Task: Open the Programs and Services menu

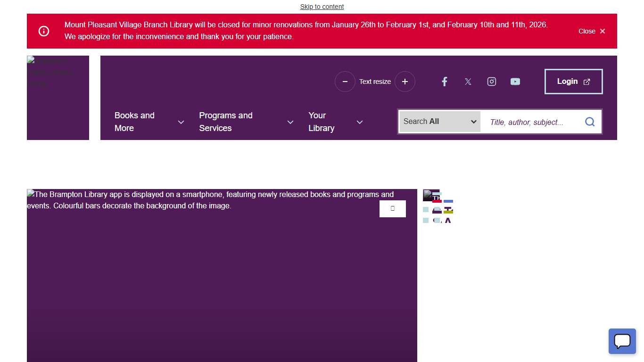Action: pyautogui.click(x=226, y=122)
